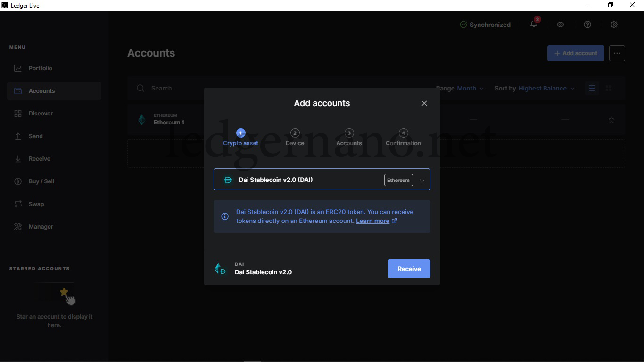644x362 pixels.
Task: Toggle balance visibility eye icon
Action: pos(561,25)
